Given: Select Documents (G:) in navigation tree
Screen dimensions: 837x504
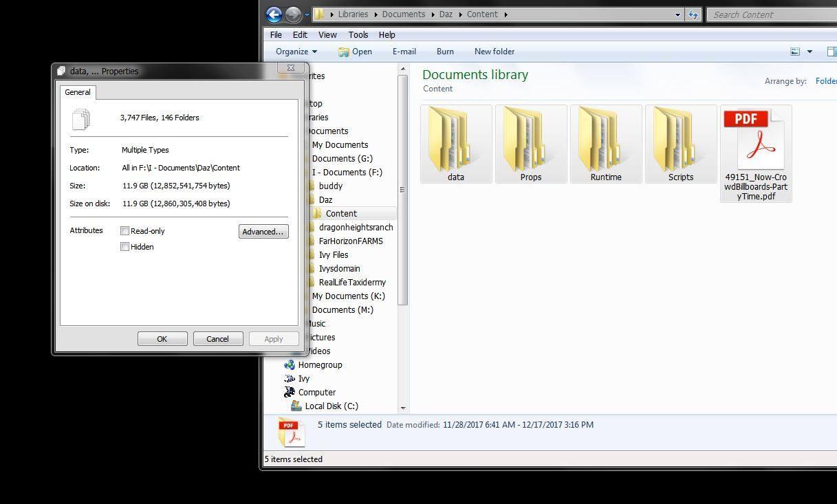Looking at the screenshot, I should coord(342,158).
